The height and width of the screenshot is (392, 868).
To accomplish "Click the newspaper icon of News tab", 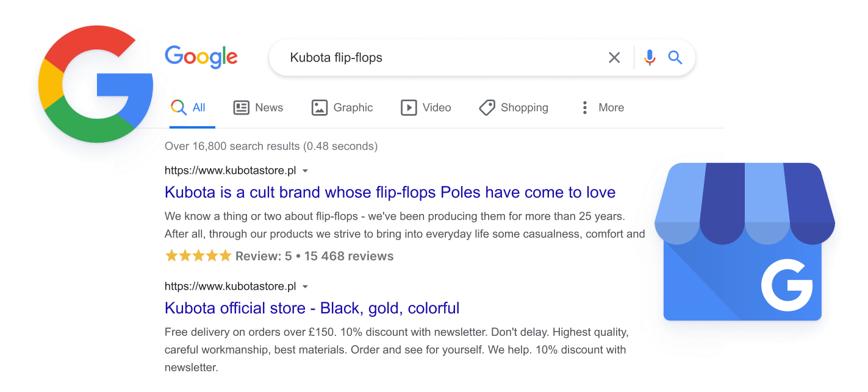I will point(242,108).
